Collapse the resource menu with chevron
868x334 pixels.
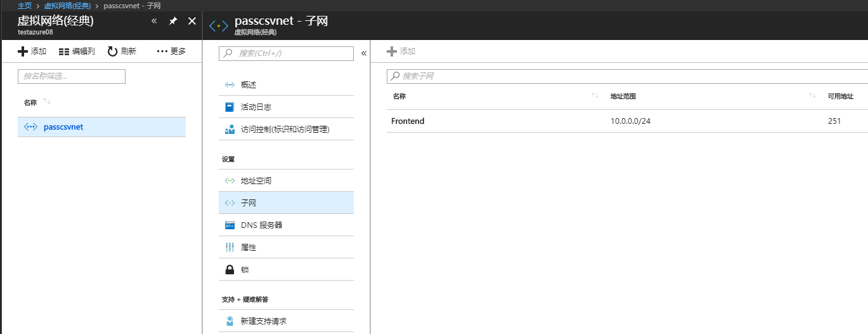pos(364,53)
